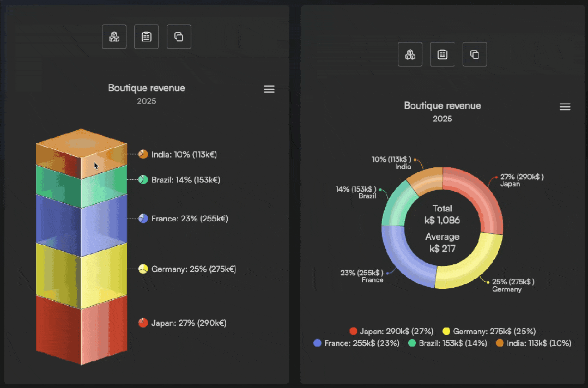The image size is (588, 388).
Task: Click the copy icon above left chart
Action: click(179, 37)
